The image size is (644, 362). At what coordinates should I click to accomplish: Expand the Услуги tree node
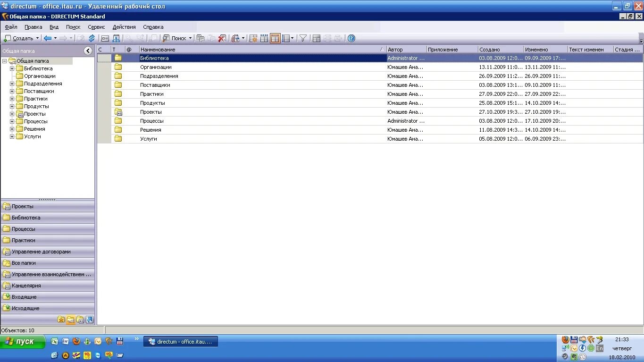tap(12, 136)
